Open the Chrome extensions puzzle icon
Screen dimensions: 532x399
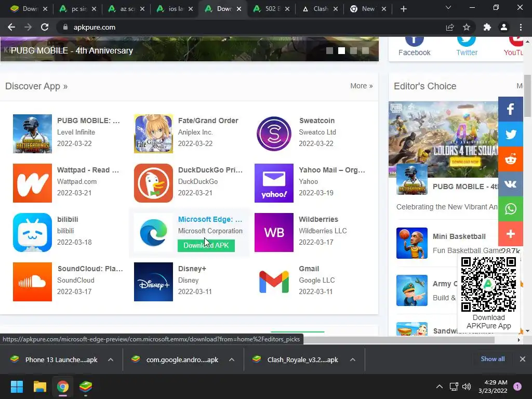pos(487,27)
